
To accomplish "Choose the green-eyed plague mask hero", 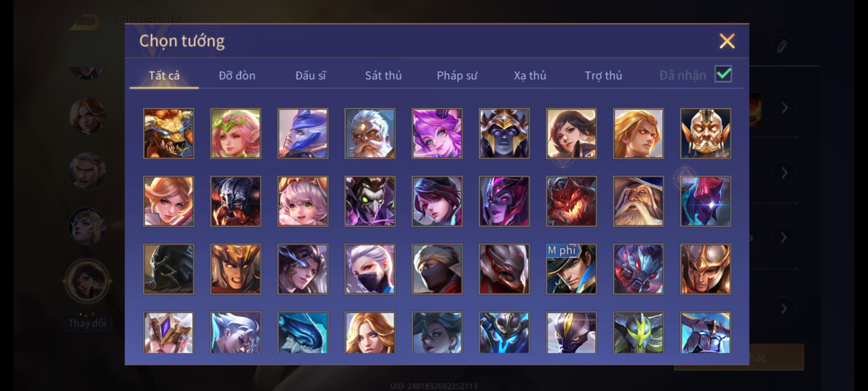I will 370,201.
